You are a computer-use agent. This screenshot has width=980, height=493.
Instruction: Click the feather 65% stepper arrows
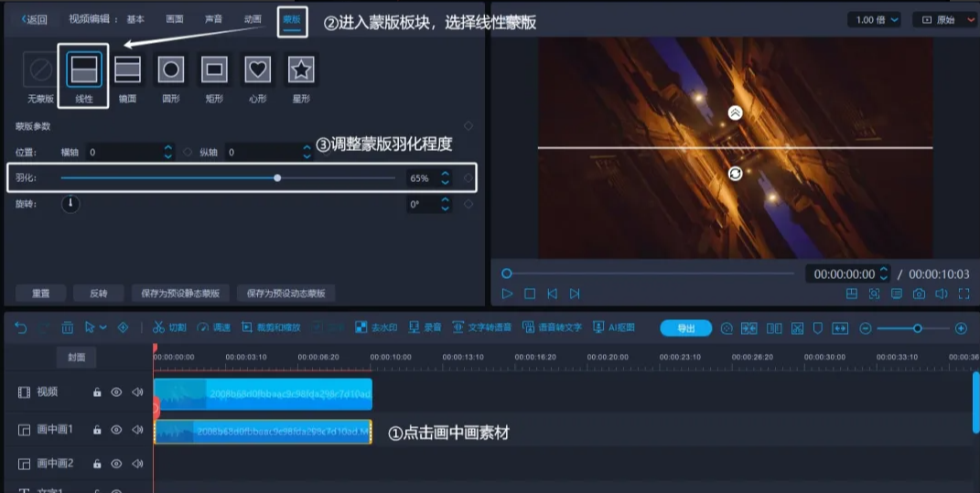click(445, 178)
